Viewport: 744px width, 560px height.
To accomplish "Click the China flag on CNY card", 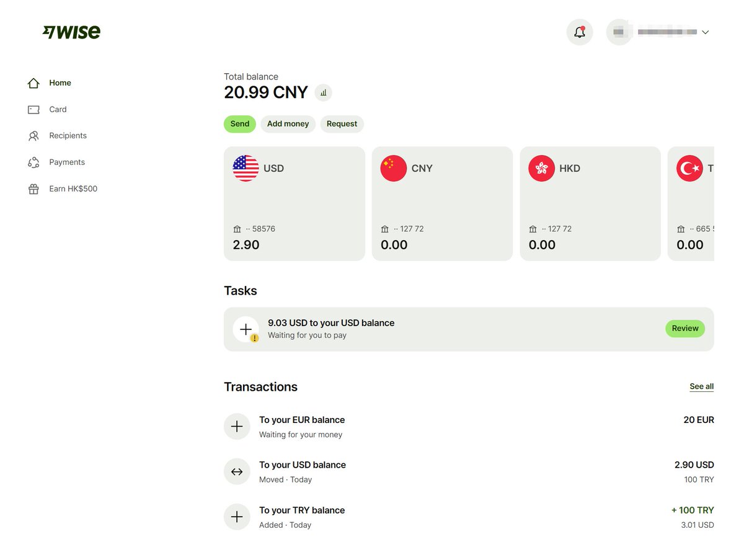I will pyautogui.click(x=394, y=168).
